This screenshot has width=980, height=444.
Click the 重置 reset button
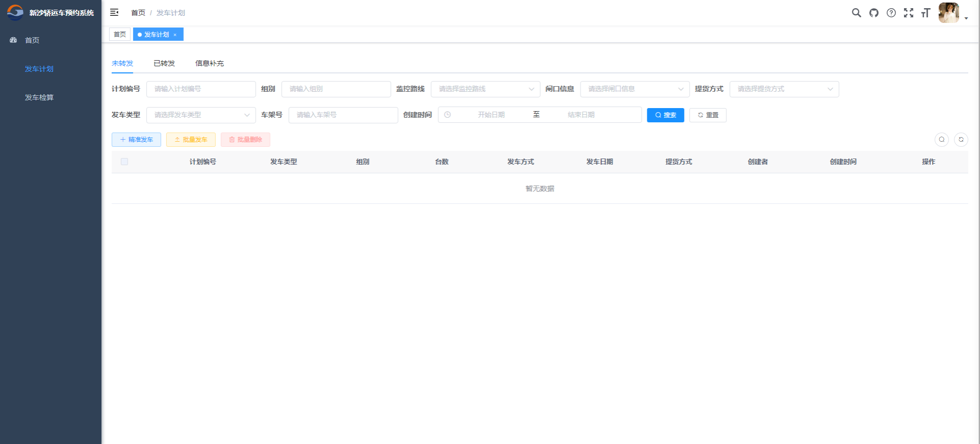tap(708, 115)
